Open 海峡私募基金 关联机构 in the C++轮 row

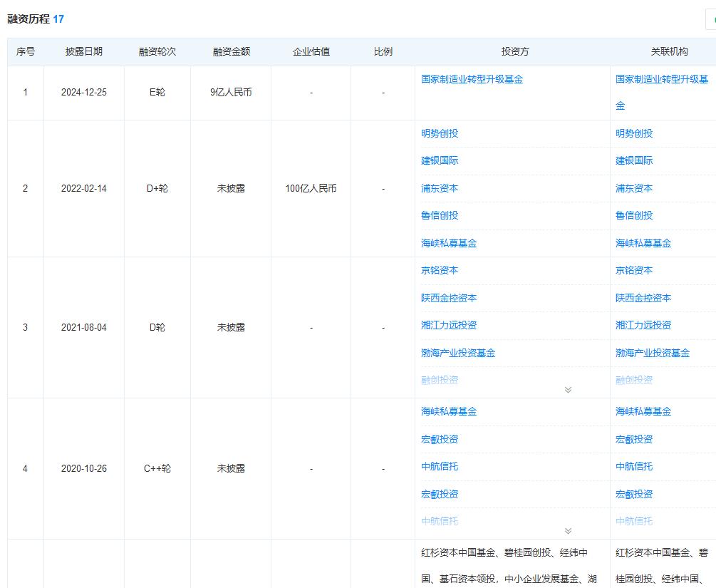point(643,411)
